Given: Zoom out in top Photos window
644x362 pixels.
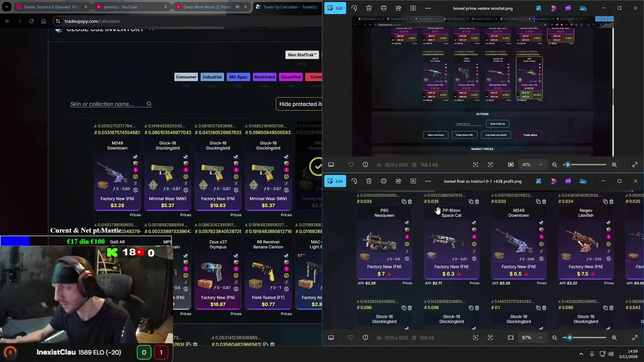Looking at the screenshot, I should click(x=554, y=164).
